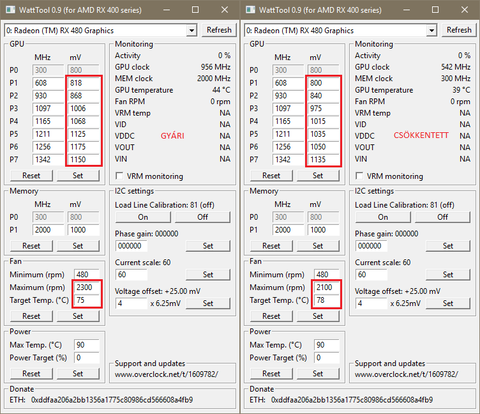Click Voltage offset input 4 in left window
Viewport: 480px width, 414px height.
tap(131, 303)
